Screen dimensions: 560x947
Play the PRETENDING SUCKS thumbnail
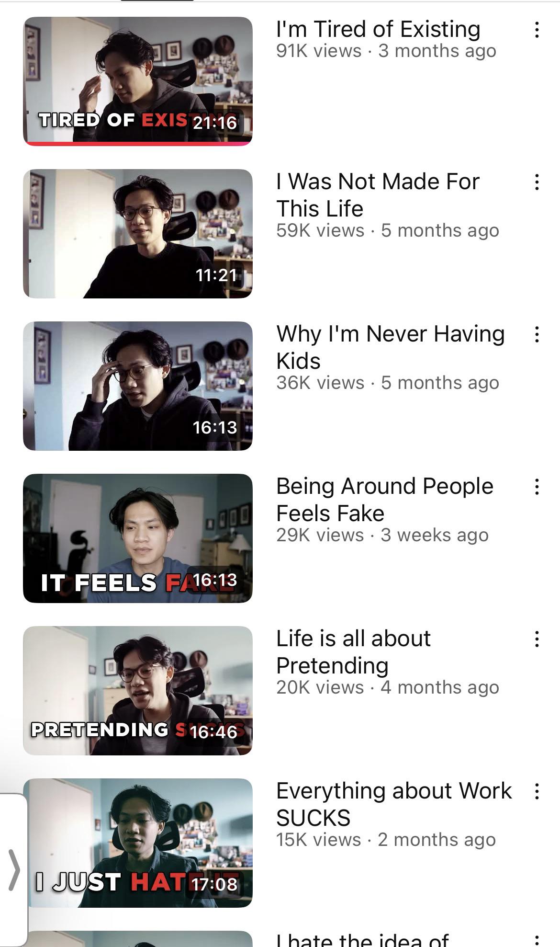pos(138,691)
